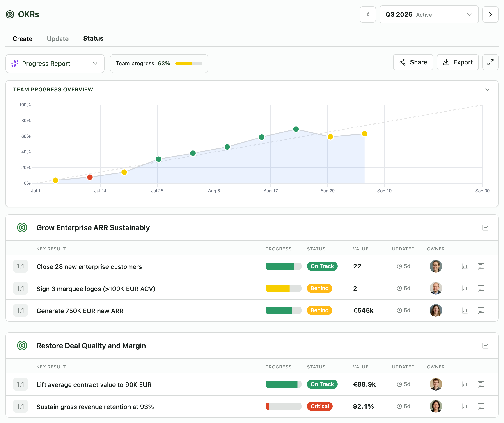Click owner avatar for Close 28 enterprise customers
This screenshot has width=504, height=423.
(x=436, y=266)
